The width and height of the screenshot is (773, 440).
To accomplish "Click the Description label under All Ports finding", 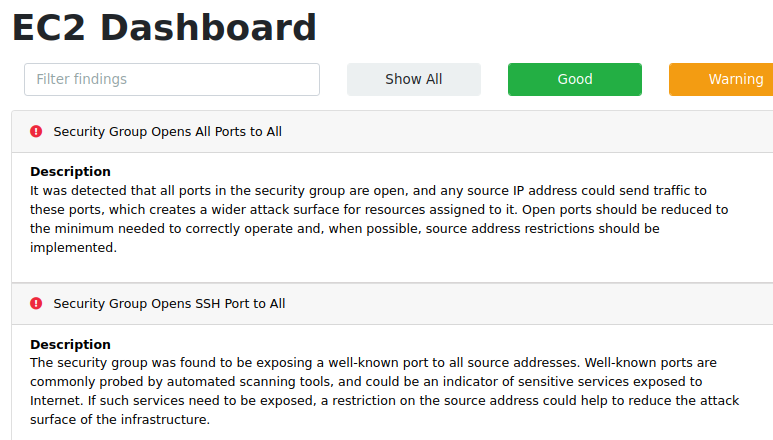I will (x=70, y=171).
